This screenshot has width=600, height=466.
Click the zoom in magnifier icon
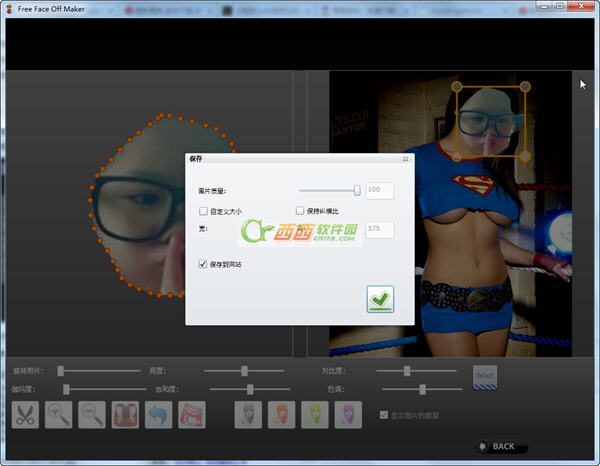[59, 415]
